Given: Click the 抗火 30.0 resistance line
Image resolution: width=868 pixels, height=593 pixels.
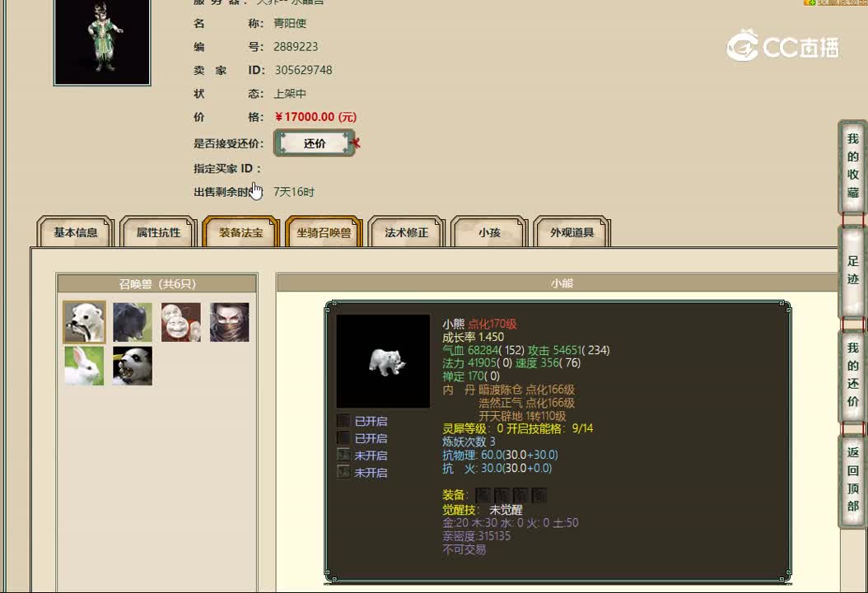Looking at the screenshot, I should click(x=497, y=469).
